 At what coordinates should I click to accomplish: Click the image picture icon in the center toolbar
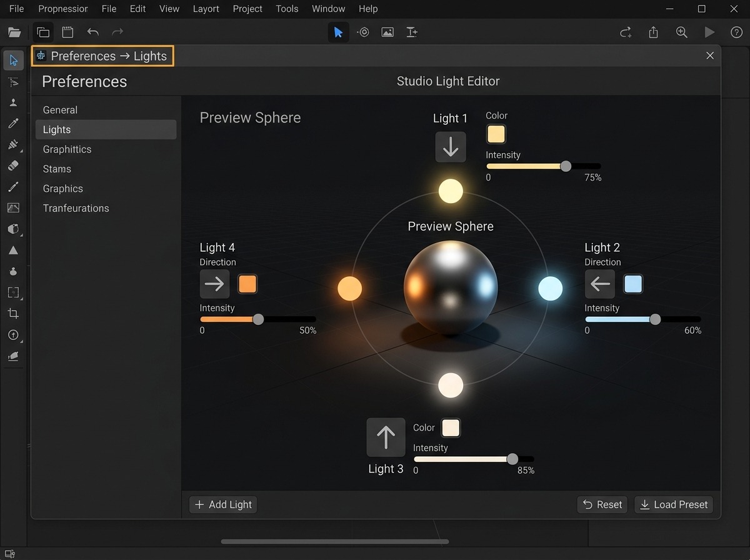[387, 32]
